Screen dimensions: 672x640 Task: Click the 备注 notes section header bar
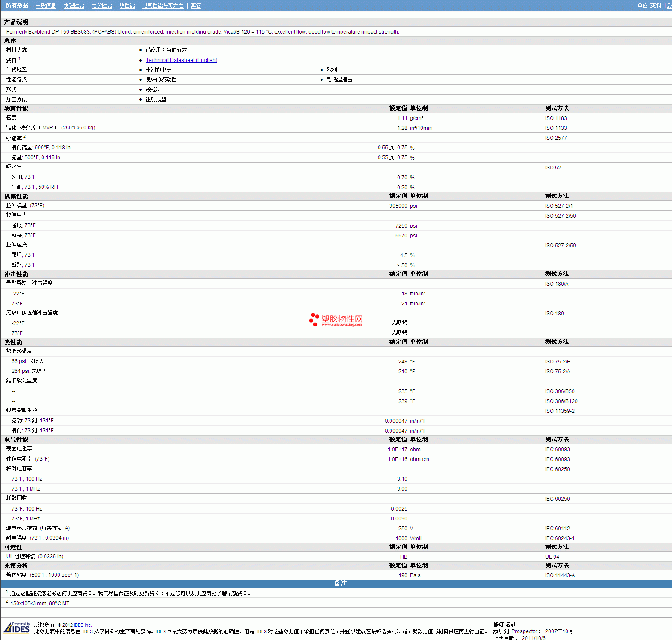[340, 583]
